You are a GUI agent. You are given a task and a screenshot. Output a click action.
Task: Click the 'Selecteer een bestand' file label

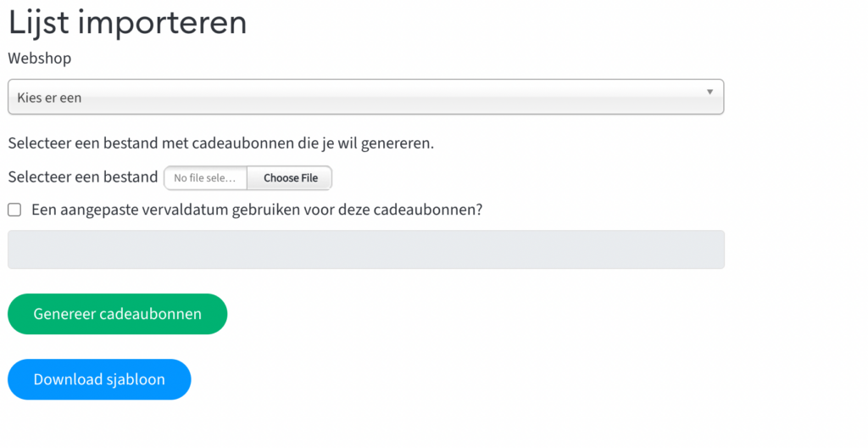point(83,176)
